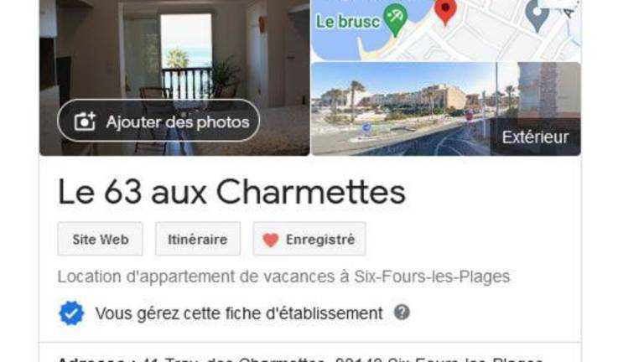Click the green Le brusc beach marker

coord(395,19)
